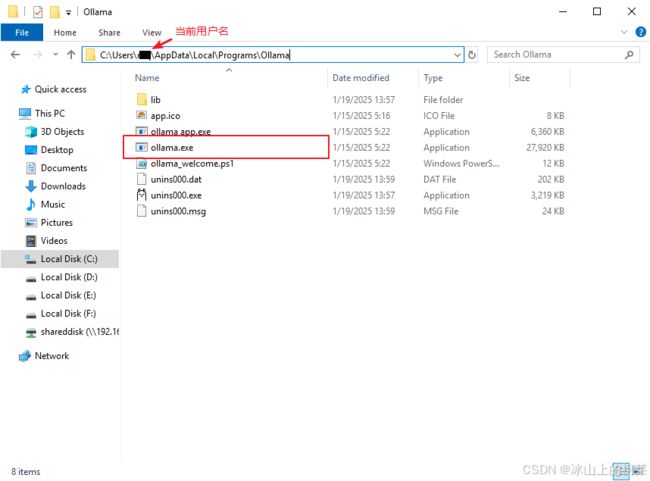Sort by the Type column header
This screenshot has width=650, height=481.
pyautogui.click(x=433, y=78)
